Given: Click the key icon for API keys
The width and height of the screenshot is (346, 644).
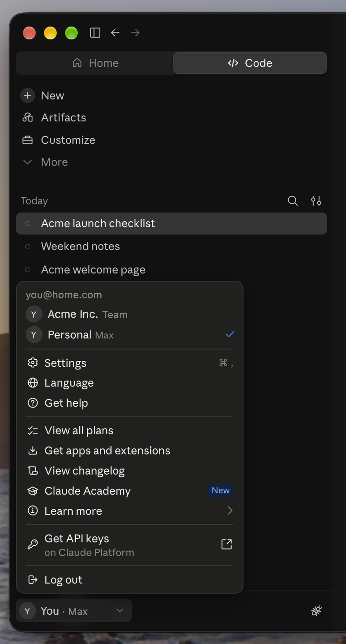Looking at the screenshot, I should [33, 544].
